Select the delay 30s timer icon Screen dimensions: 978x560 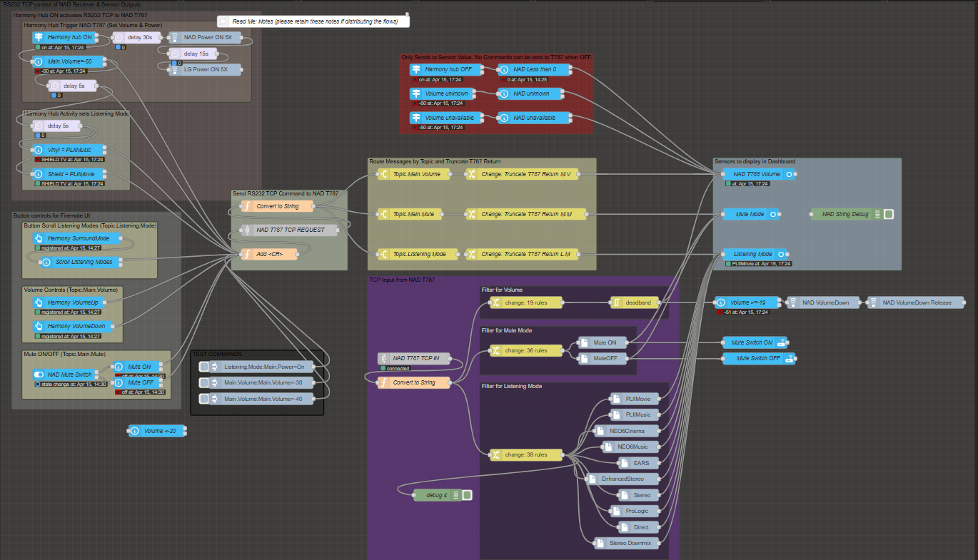click(x=119, y=37)
